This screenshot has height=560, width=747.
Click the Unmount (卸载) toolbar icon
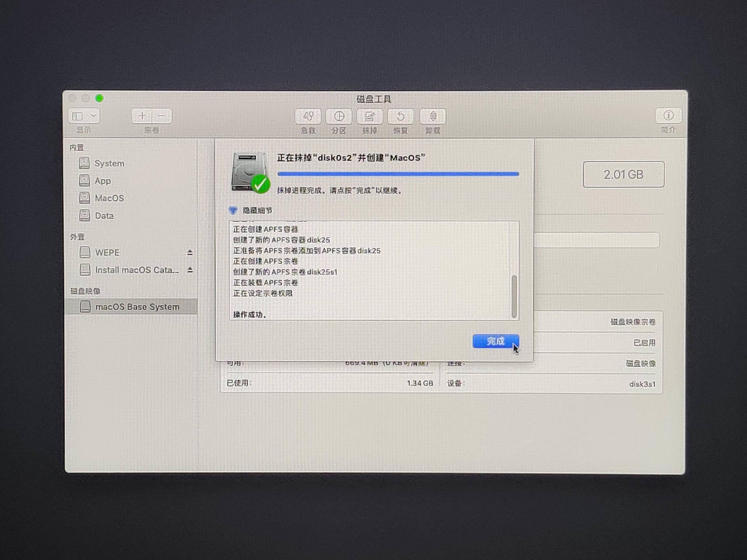(x=433, y=116)
